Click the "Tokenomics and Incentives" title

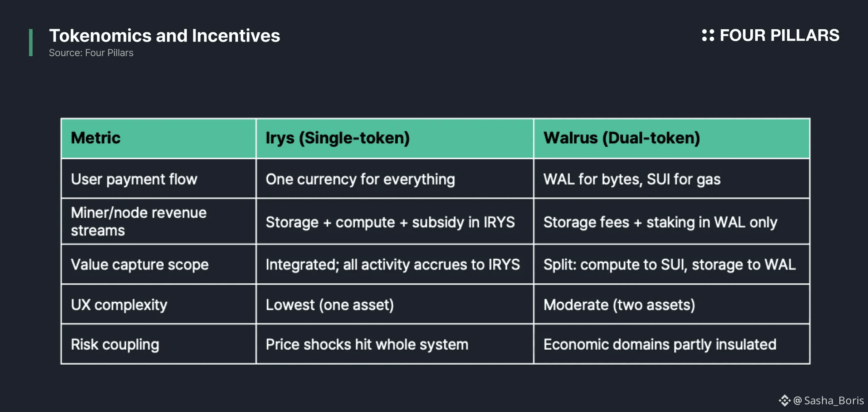165,36
